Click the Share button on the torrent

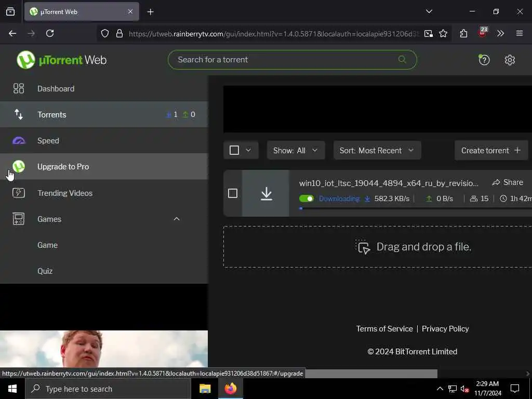[x=508, y=182]
